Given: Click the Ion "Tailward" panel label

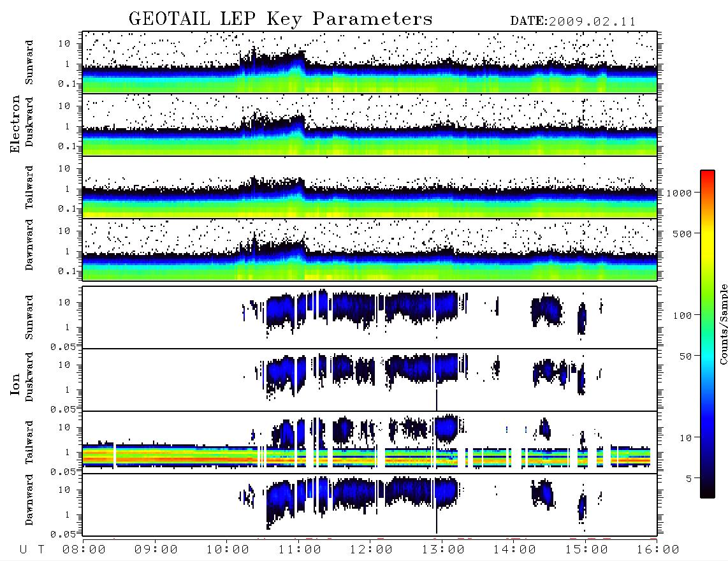Looking at the screenshot, I should pyautogui.click(x=29, y=442).
